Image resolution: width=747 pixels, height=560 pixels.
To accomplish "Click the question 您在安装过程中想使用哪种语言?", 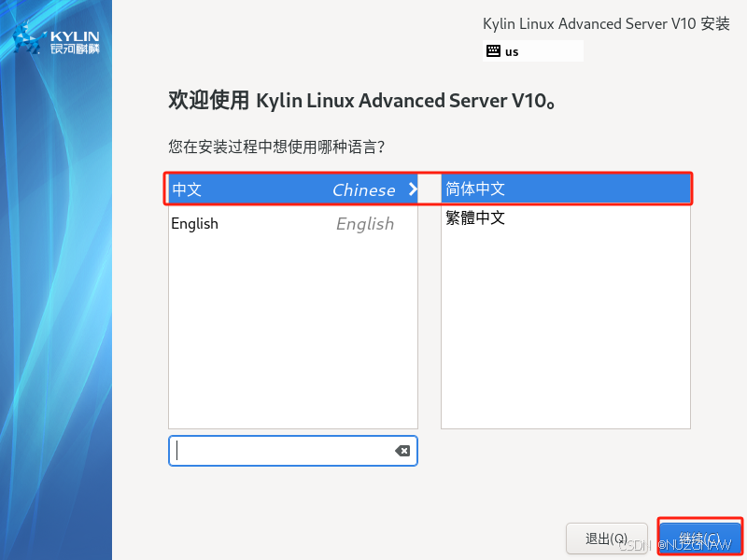I will coord(276,147).
